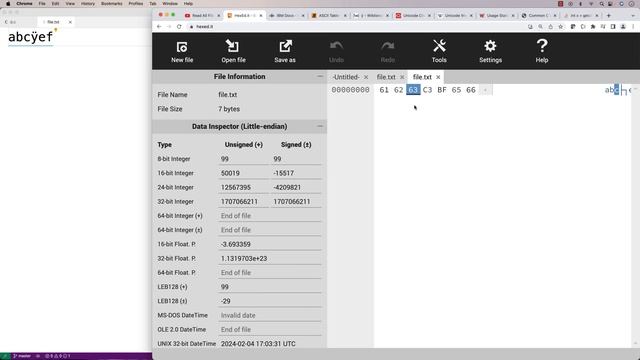Image resolution: width=640 pixels, height=360 pixels.
Task: Collapse the Data Inspector panel
Action: click(320, 126)
